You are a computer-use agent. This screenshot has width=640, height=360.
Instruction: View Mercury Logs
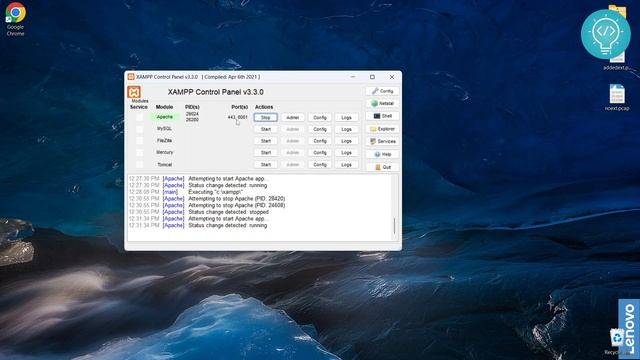tap(347, 152)
